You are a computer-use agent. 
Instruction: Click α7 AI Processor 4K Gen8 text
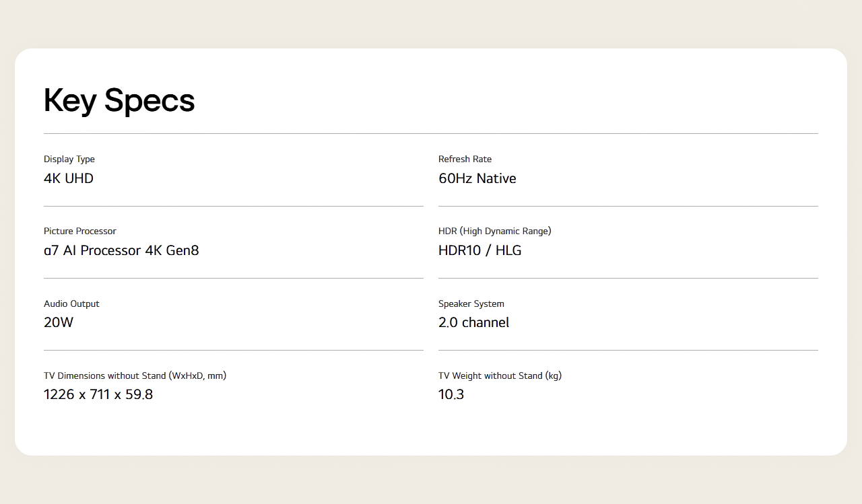click(121, 250)
